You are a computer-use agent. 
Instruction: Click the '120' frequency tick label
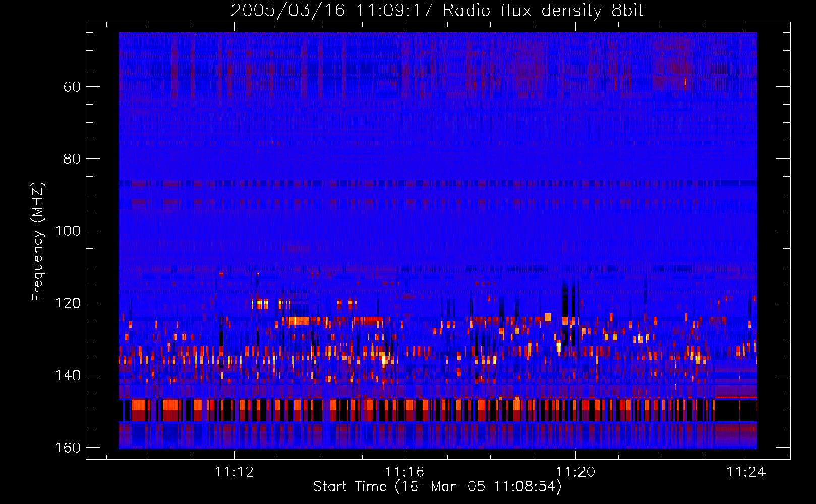68,303
